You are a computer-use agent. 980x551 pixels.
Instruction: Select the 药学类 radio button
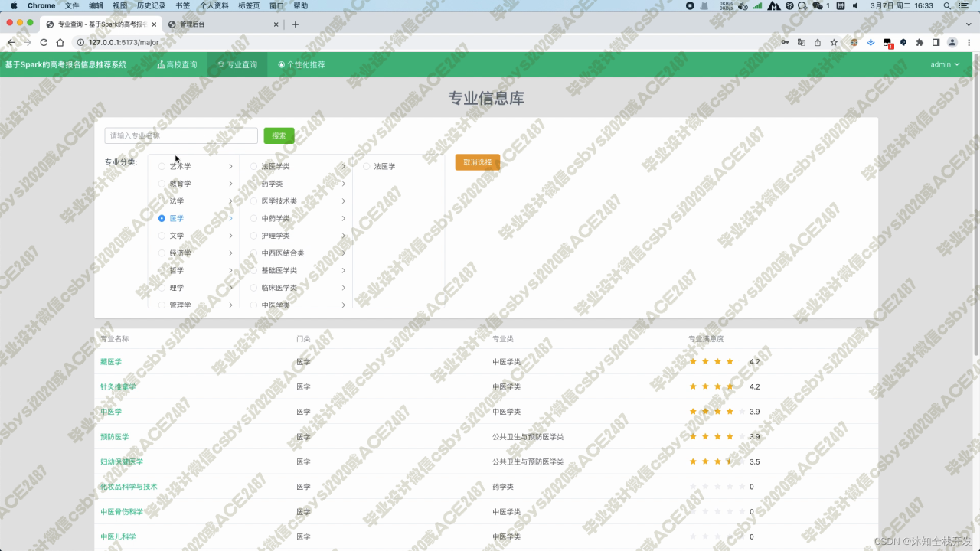(x=253, y=184)
